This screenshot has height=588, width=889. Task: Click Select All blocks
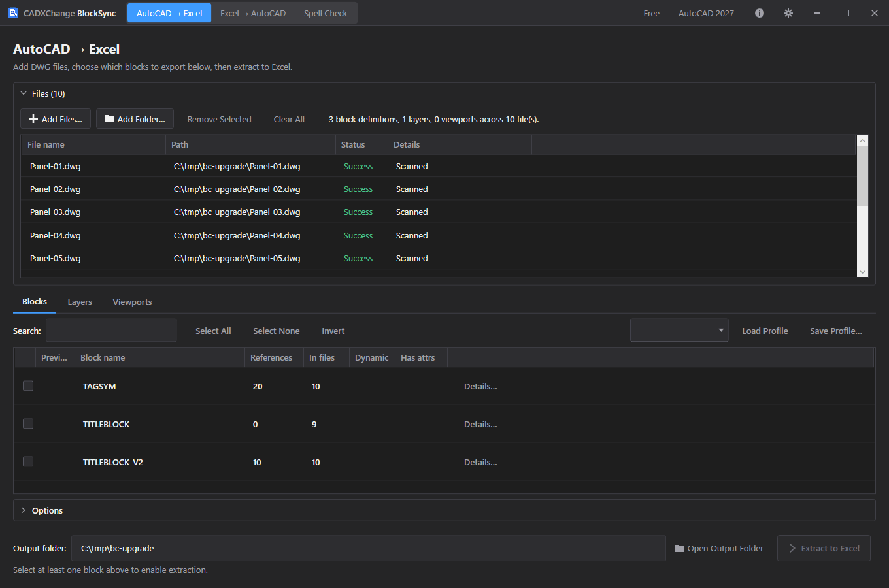point(213,331)
